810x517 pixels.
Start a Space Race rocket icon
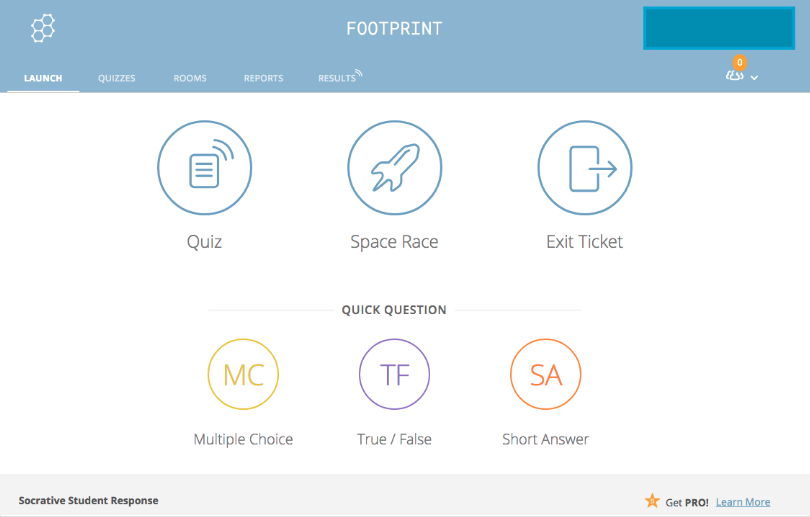(x=394, y=167)
